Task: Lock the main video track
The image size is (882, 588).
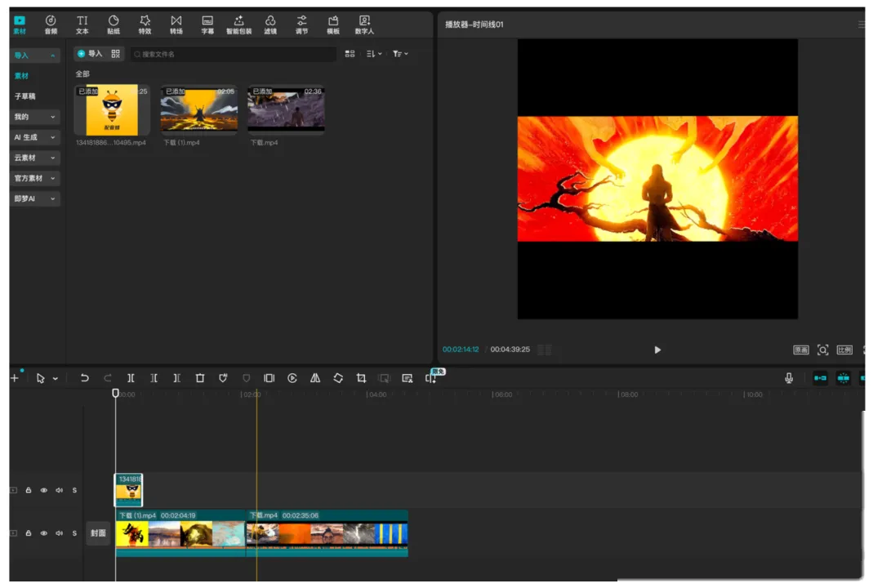Action: click(28, 532)
